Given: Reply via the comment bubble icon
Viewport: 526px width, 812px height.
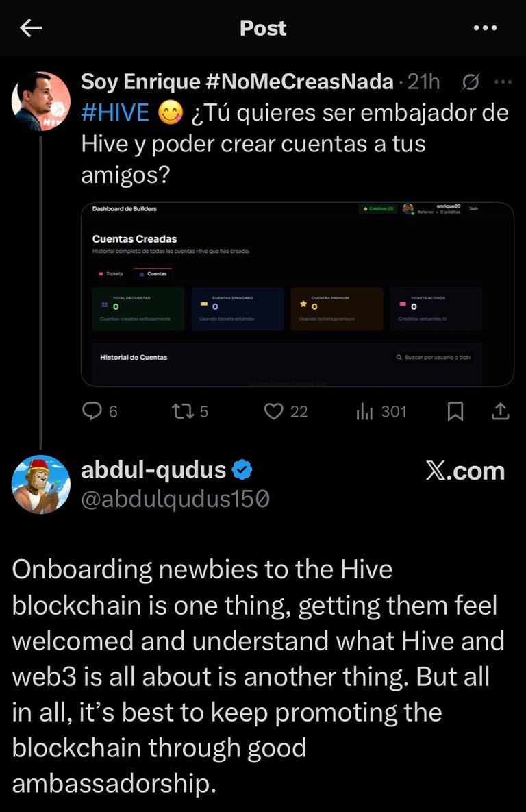Looking at the screenshot, I should (x=92, y=411).
